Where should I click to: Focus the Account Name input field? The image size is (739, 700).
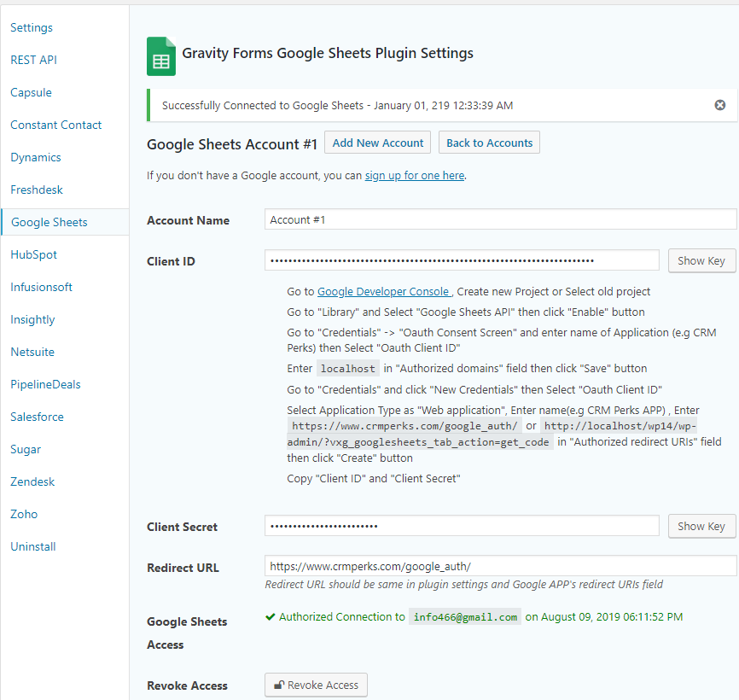point(501,219)
